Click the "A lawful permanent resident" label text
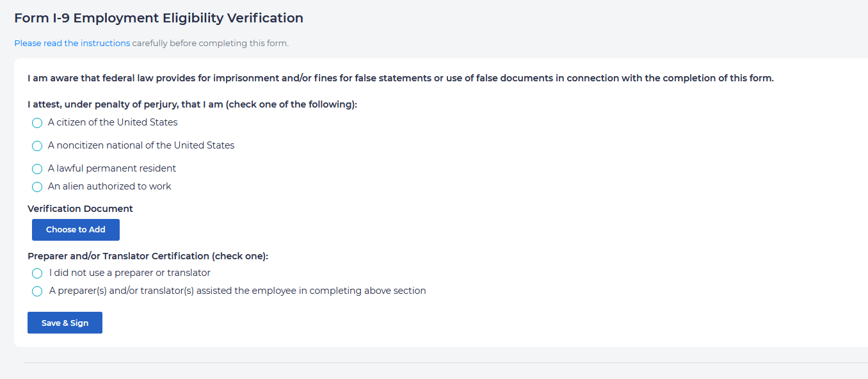 pyautogui.click(x=112, y=168)
